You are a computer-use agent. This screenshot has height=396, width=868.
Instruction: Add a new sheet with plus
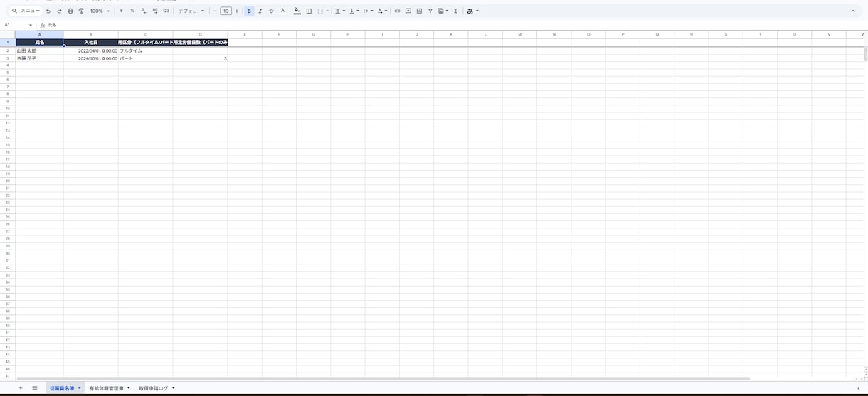[x=21, y=388]
